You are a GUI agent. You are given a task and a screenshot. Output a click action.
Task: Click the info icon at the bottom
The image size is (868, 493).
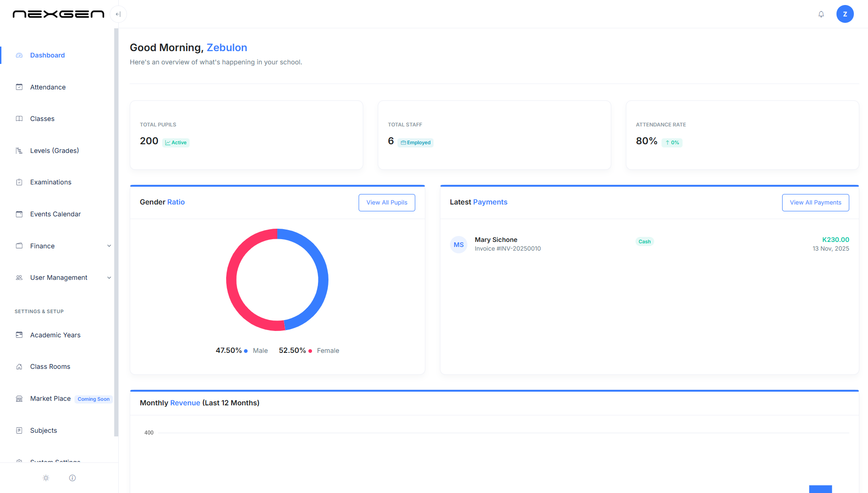point(72,478)
